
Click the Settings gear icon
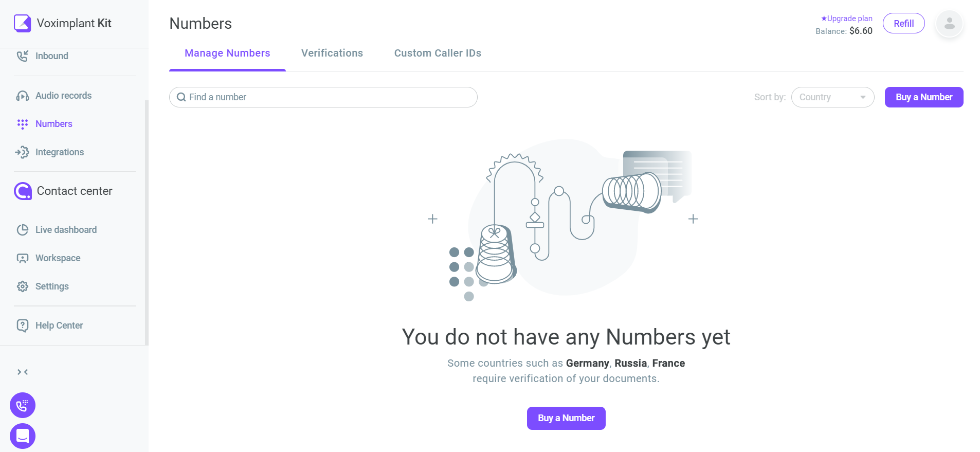click(x=22, y=286)
